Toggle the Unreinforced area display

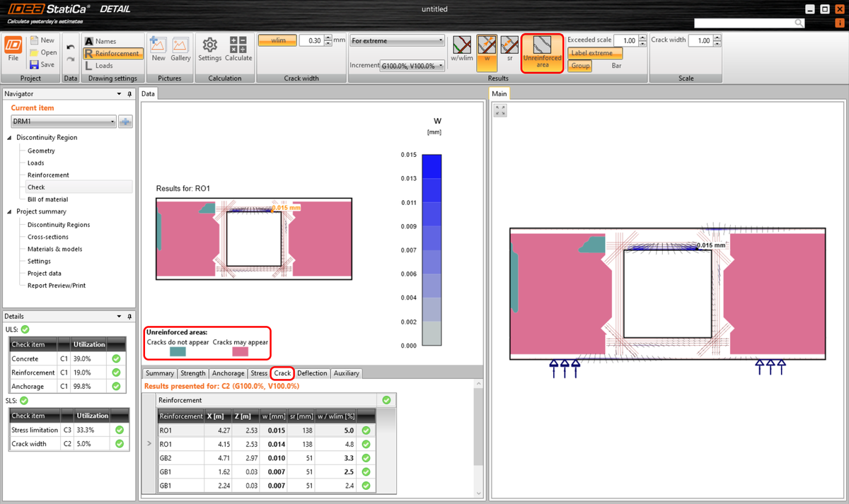pos(542,53)
